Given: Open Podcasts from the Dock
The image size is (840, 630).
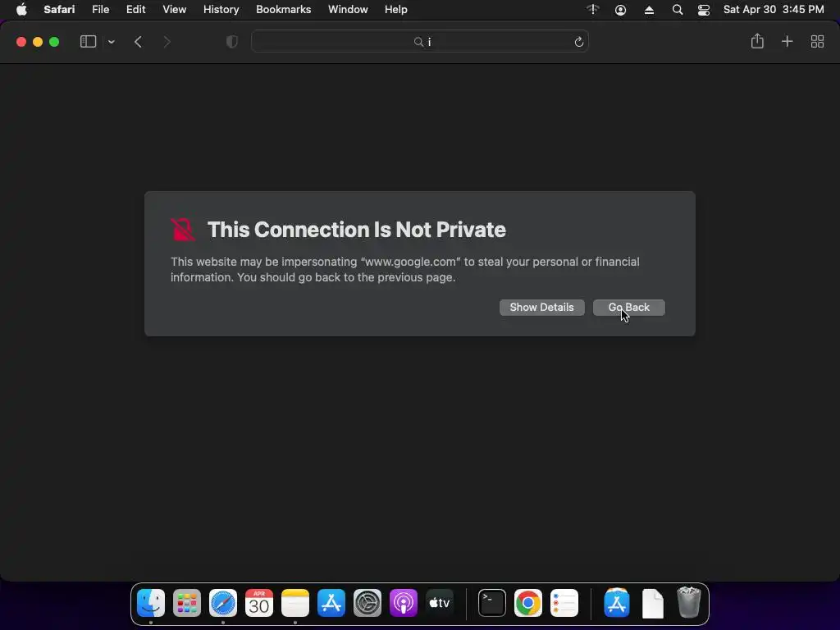Looking at the screenshot, I should 404,603.
